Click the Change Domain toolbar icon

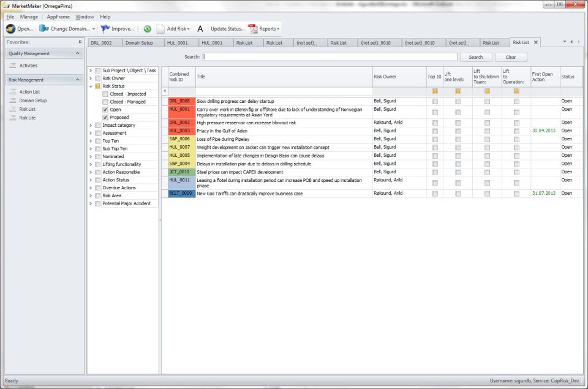click(43, 29)
